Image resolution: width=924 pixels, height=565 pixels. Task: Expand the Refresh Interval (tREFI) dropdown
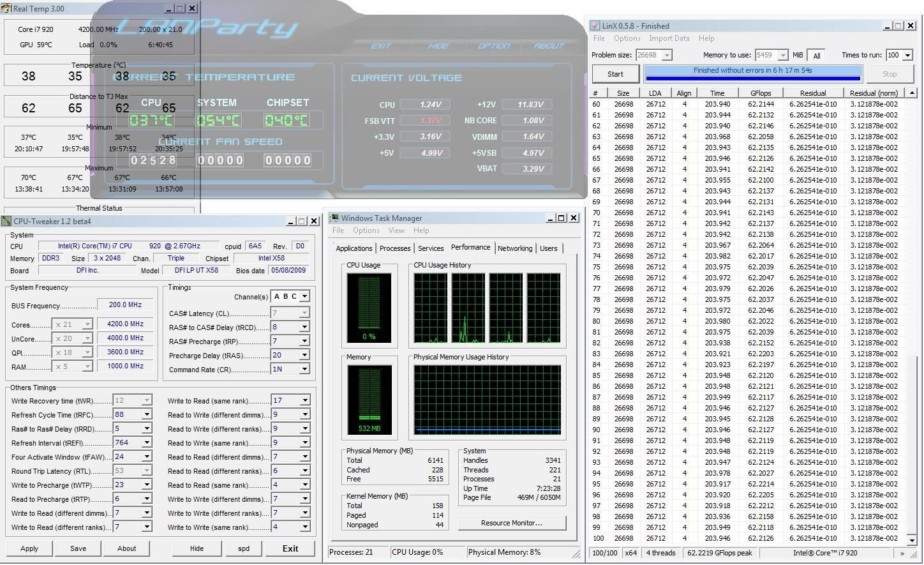tap(147, 442)
